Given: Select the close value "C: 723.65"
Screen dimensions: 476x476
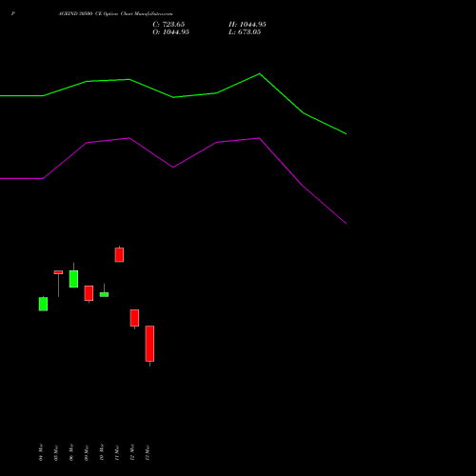Looking at the screenshot, I should pos(169,25).
